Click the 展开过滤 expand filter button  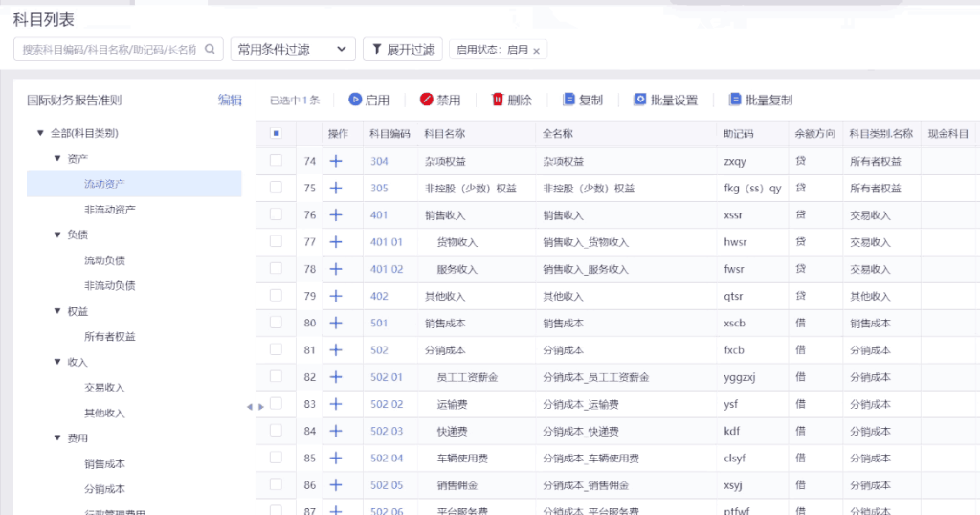[x=403, y=49]
